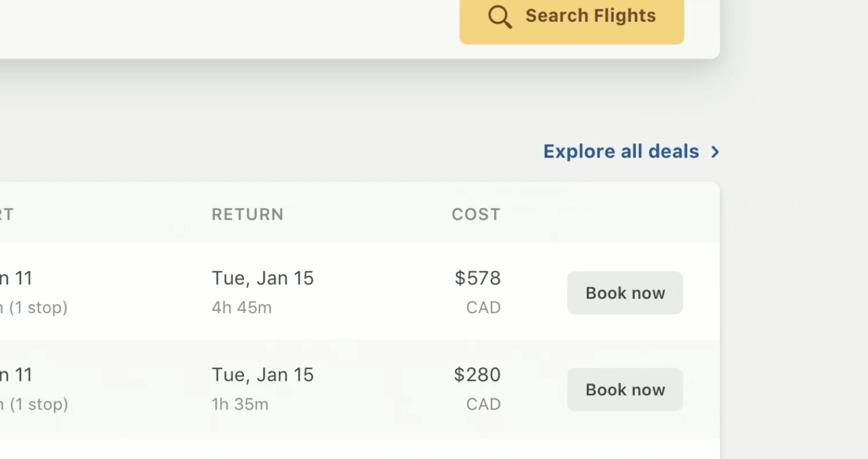Screen dimensions: 868x459
Task: Click the (1 stop) text in the $578 row
Action: click(38, 308)
